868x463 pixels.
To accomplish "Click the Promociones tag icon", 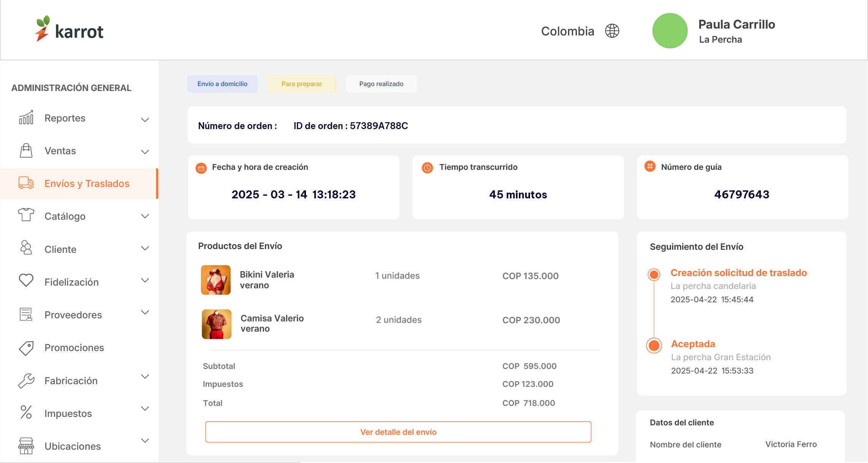I will click(26, 348).
